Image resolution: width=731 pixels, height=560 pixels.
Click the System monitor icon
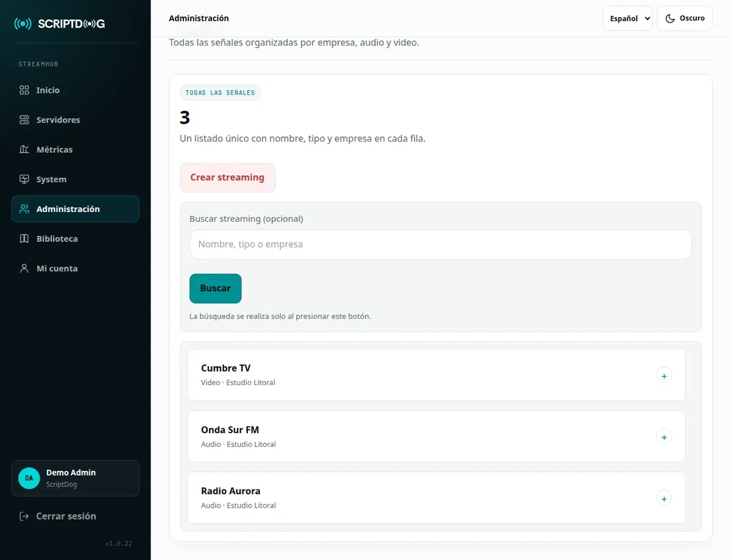click(x=24, y=179)
